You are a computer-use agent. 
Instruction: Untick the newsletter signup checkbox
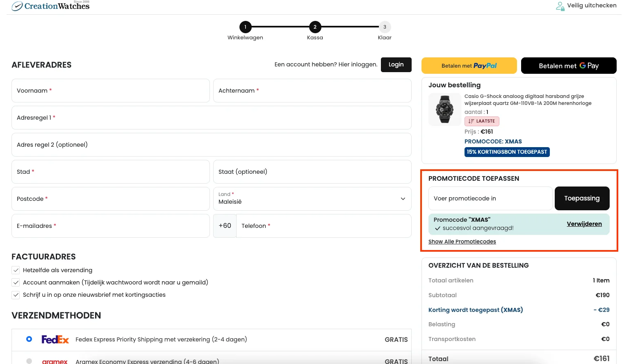click(16, 295)
